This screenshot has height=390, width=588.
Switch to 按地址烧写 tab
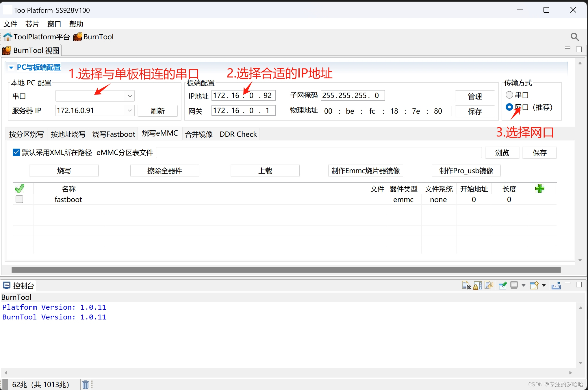coord(68,134)
